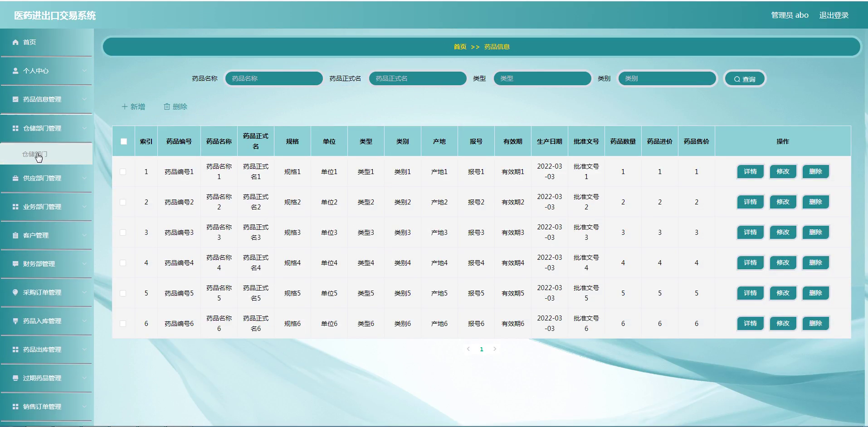Click the grid icon for 仓储部门管理
Image resolution: width=868 pixels, height=427 pixels.
coord(15,128)
